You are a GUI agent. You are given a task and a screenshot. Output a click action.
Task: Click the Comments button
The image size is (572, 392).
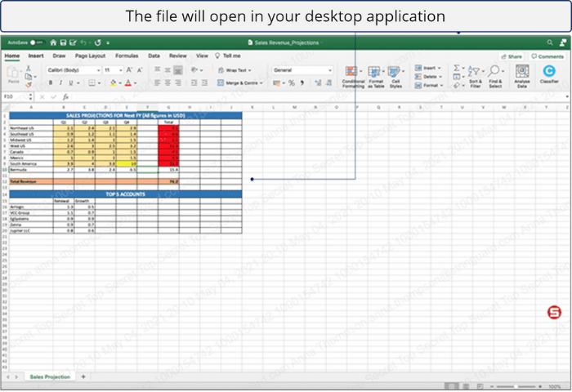point(547,56)
